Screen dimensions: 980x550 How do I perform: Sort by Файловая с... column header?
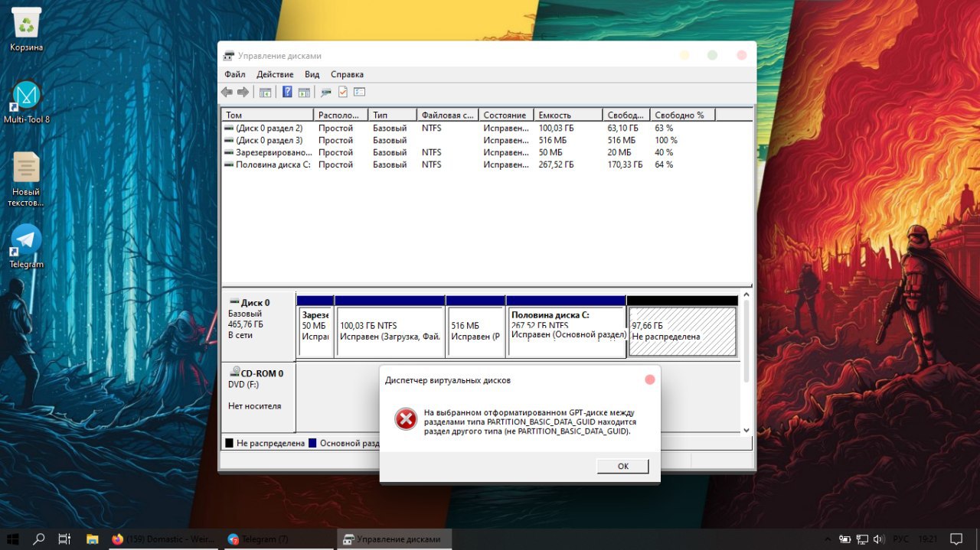pos(448,115)
